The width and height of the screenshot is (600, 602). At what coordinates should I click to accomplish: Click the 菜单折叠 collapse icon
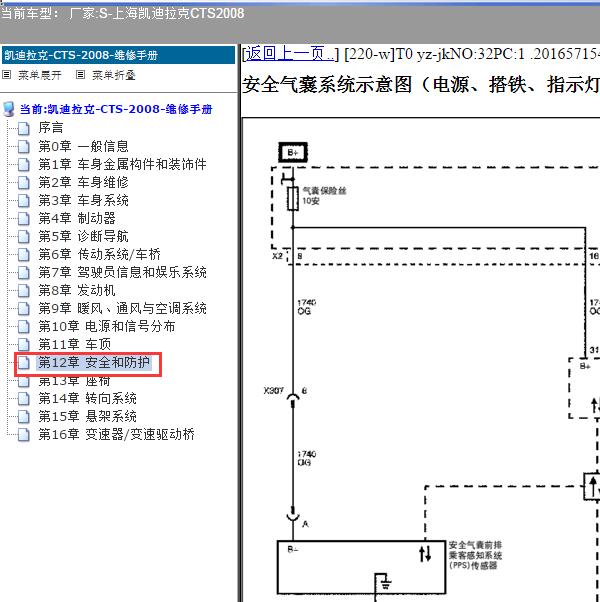point(80,74)
